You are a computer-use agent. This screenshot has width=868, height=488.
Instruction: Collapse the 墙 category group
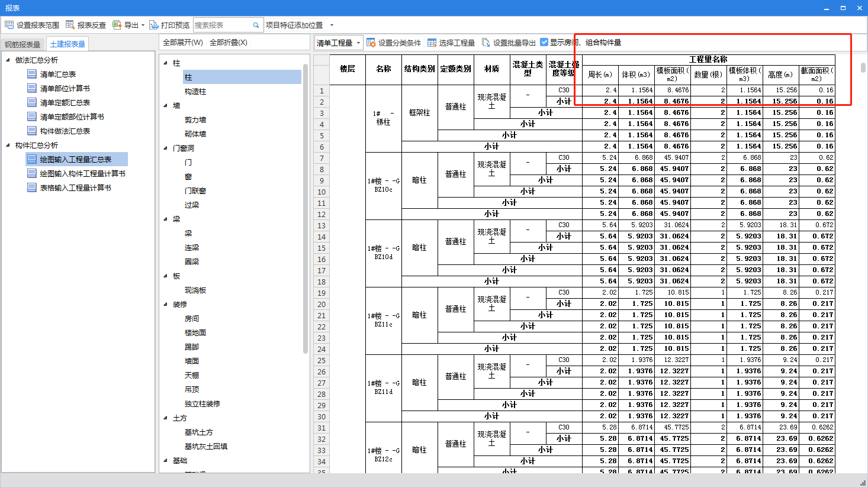click(x=166, y=105)
